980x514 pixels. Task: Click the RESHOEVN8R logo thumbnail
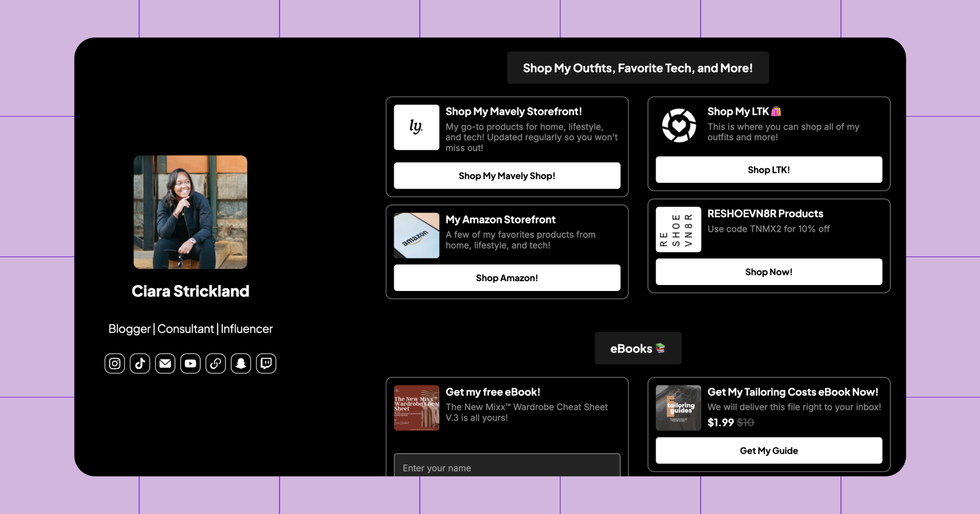point(678,230)
